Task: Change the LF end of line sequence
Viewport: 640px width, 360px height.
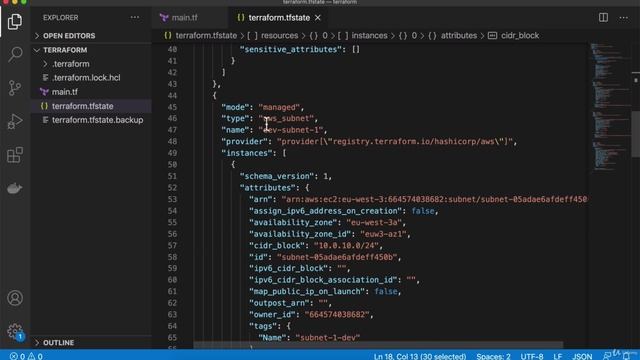Action: pyautogui.click(x=557, y=356)
